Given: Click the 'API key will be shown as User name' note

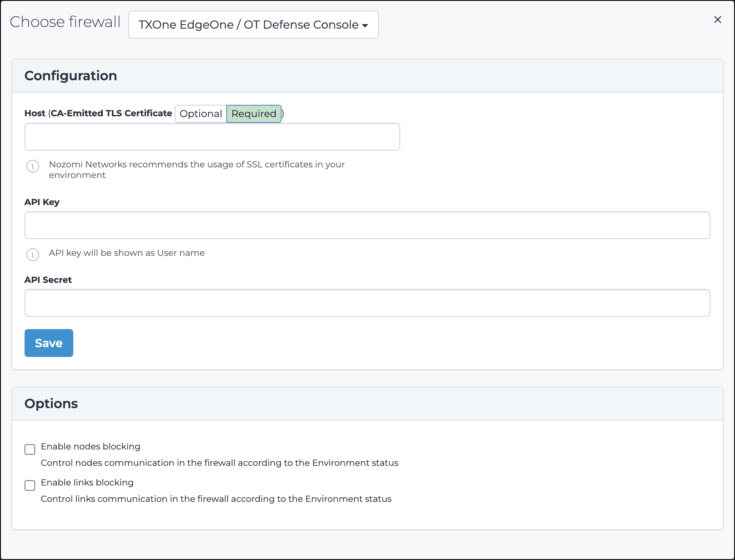Looking at the screenshot, I should point(127,253).
